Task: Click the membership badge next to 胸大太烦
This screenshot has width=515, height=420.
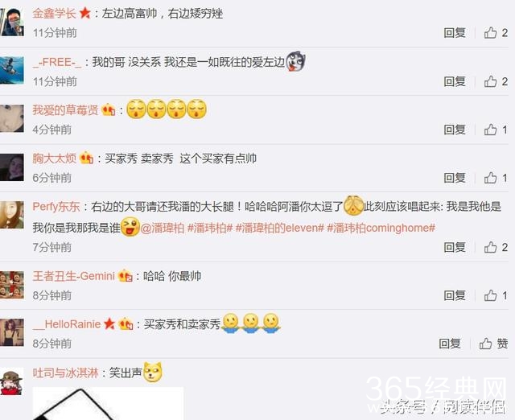Action: coord(86,159)
